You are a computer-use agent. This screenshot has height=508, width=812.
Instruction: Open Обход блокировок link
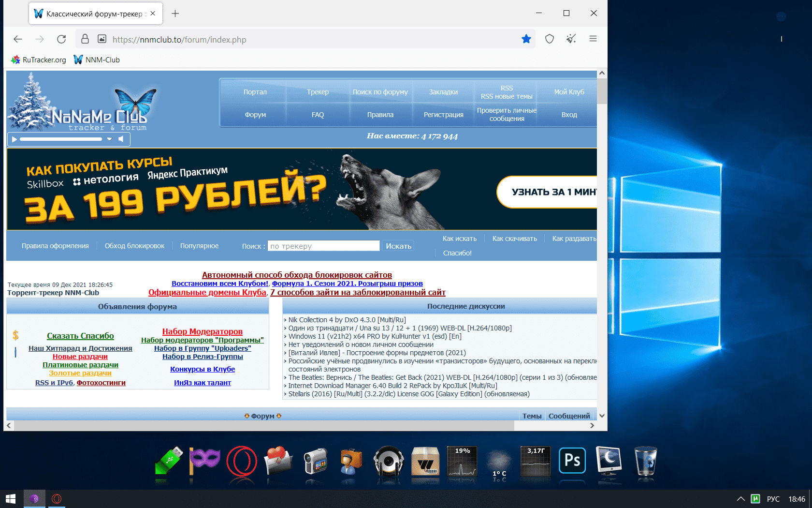pos(134,246)
